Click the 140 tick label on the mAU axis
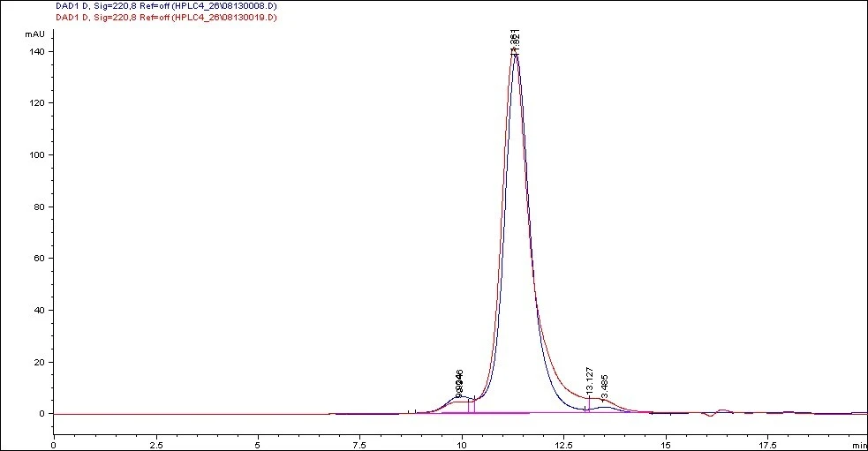868x451 pixels. click(37, 51)
